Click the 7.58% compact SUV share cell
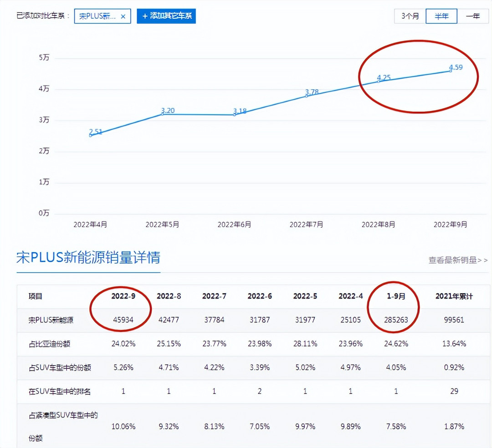Screen dimensions: 492x448 coord(396,427)
